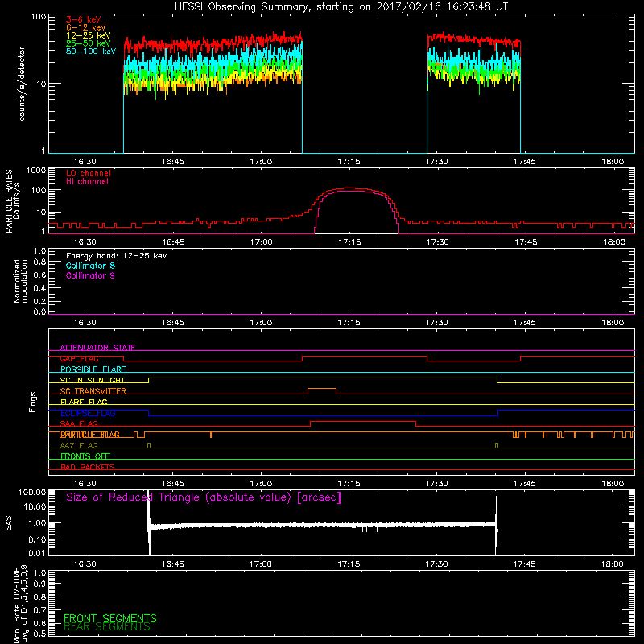Select the 6-12 keV legend label
Viewport: 644px width, 644px height.
tap(86, 27)
